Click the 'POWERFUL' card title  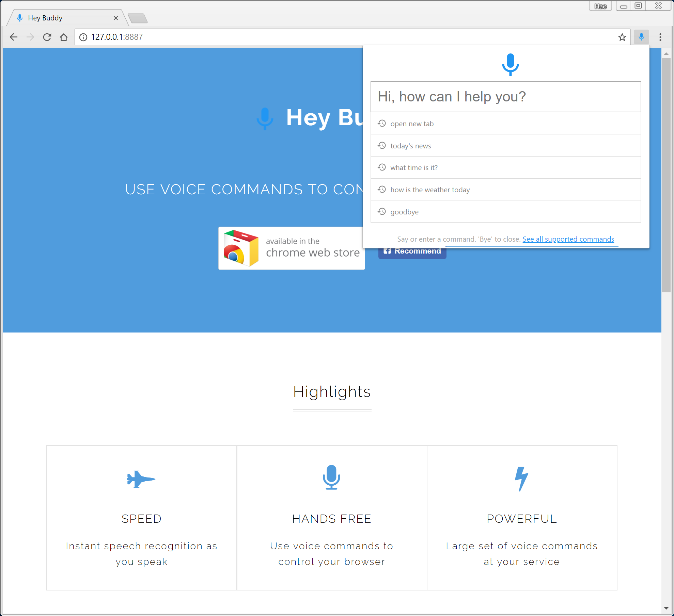coord(522,519)
